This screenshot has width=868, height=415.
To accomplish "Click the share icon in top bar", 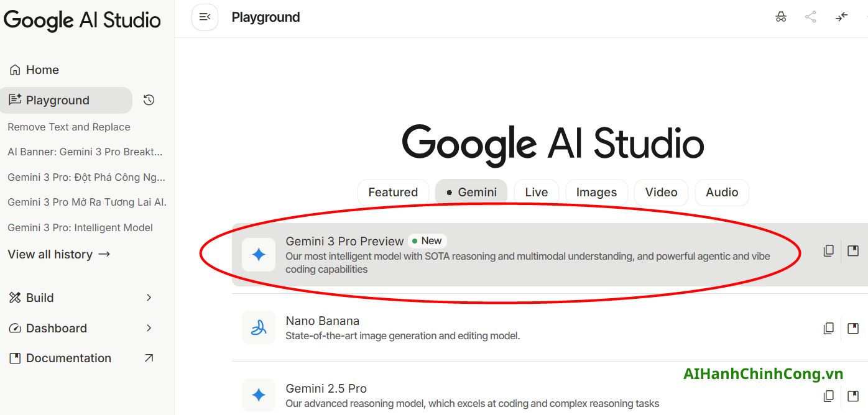I will (x=811, y=17).
